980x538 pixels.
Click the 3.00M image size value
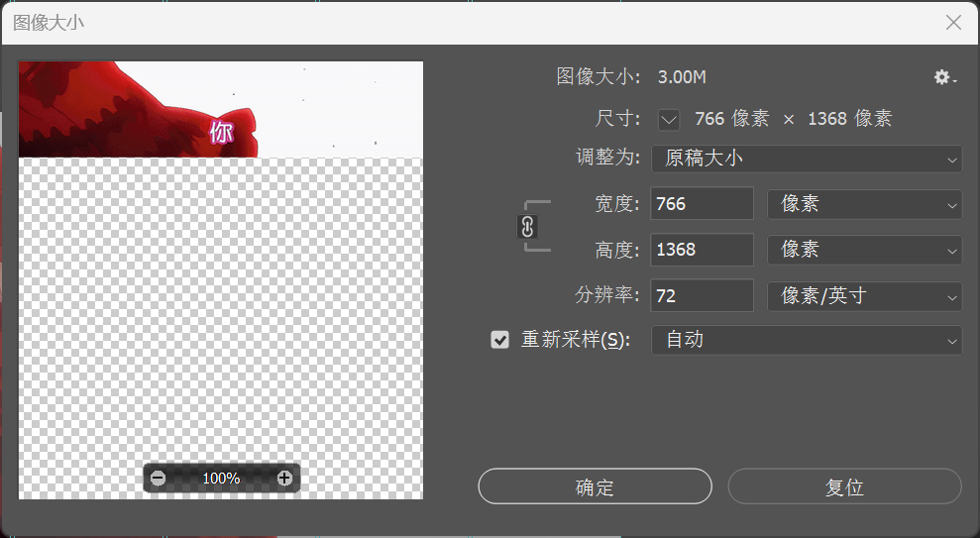pyautogui.click(x=682, y=77)
